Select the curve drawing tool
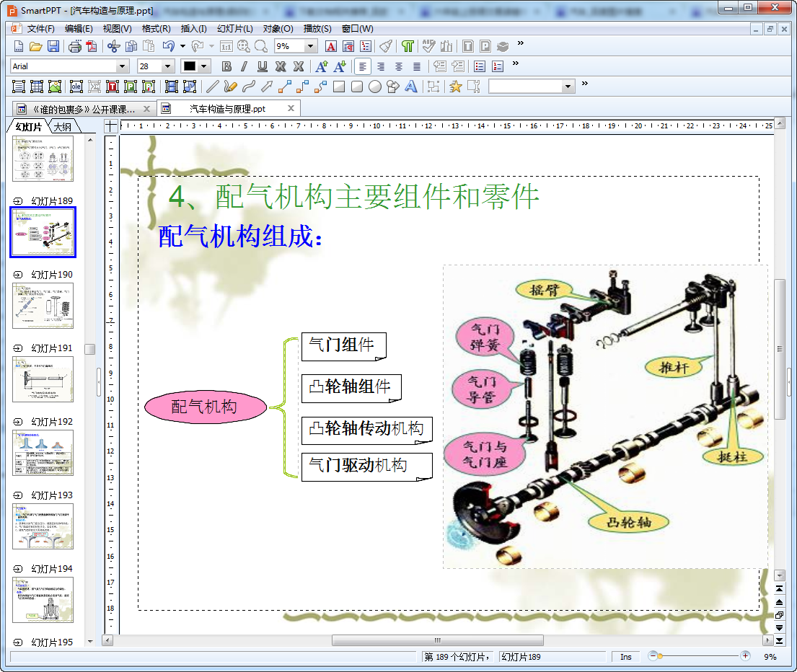Screen dimensions: 797x672 (x=249, y=87)
